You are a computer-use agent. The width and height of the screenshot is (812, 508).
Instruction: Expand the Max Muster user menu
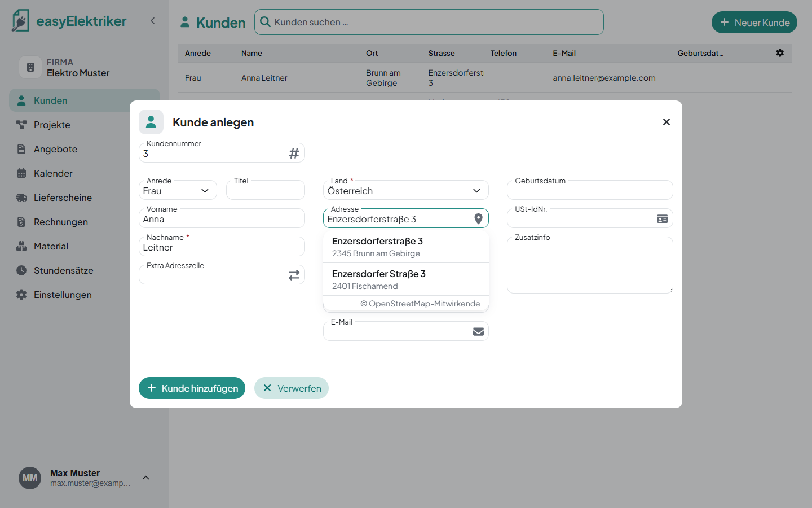(x=146, y=478)
